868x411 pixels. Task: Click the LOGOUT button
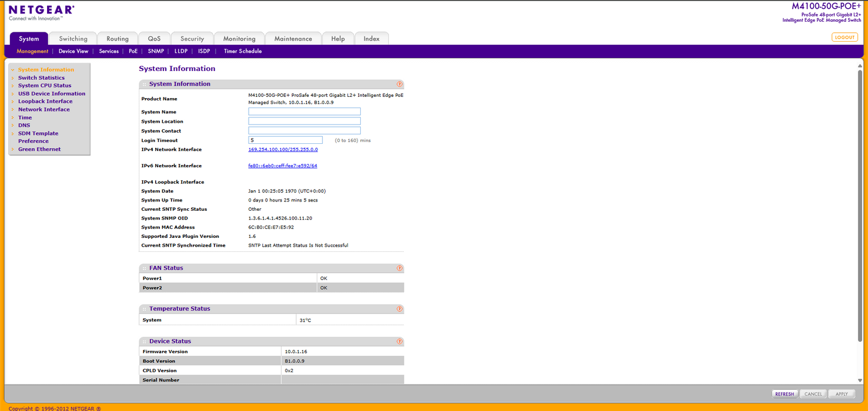[844, 37]
